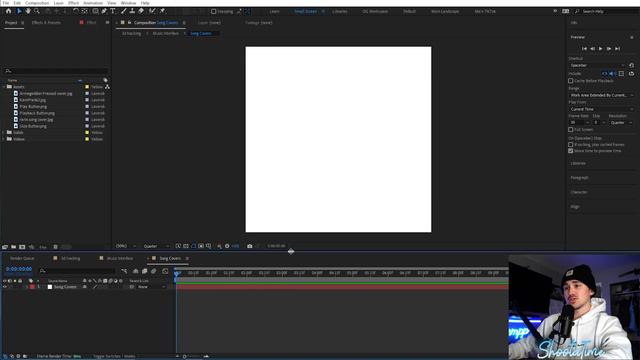Open viewer resolution Quarter dropdown
The image size is (640, 360).
156,246
